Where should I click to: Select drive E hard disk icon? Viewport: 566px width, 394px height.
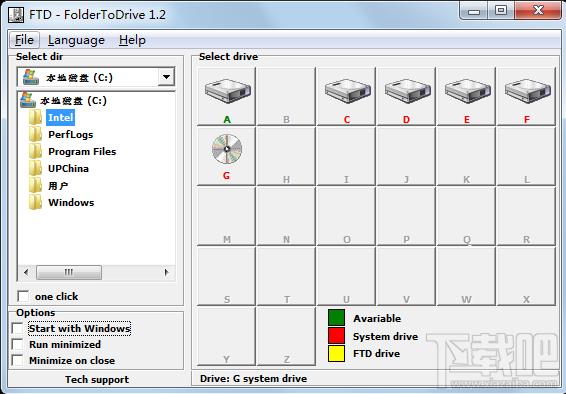(467, 91)
